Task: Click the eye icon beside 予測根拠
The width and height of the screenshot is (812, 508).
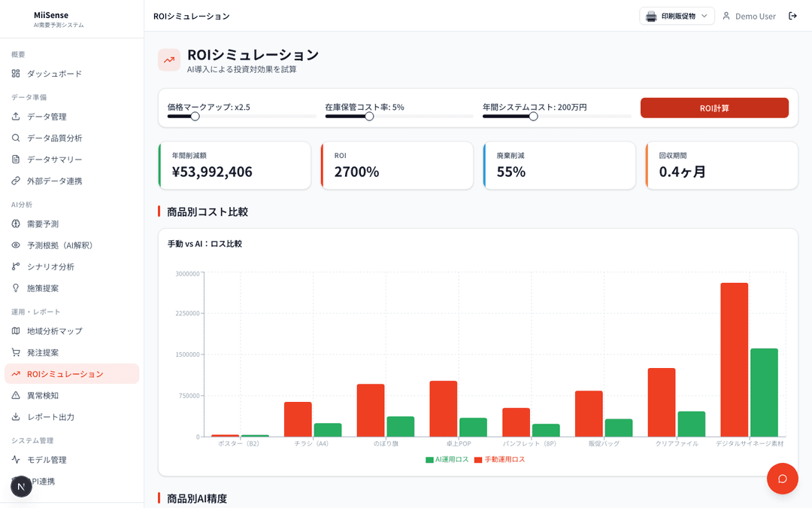Action: tap(16, 245)
